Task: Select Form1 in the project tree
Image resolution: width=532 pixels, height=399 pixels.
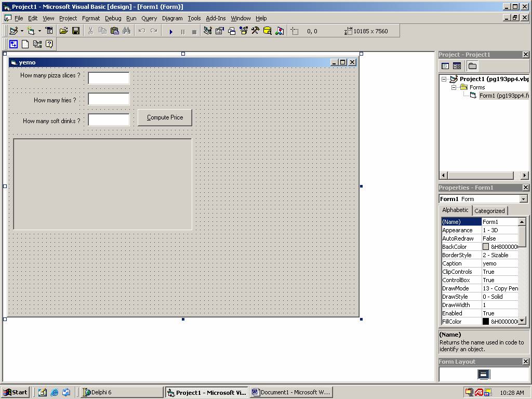Action: coord(503,96)
